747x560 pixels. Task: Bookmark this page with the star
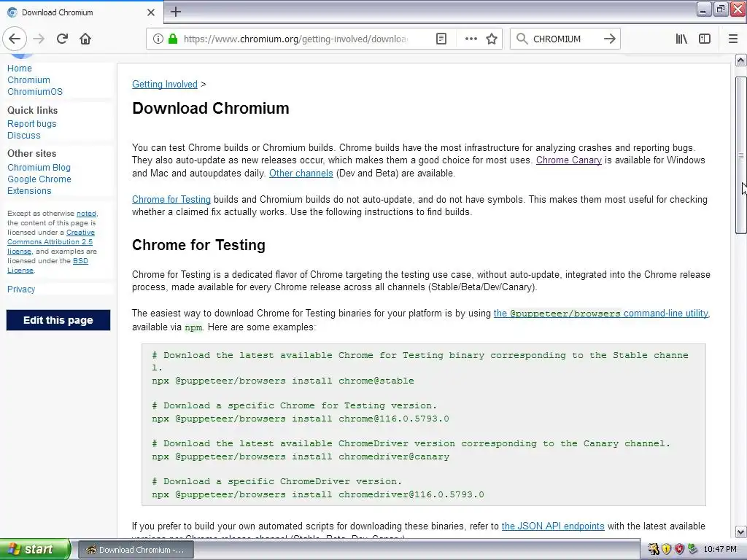(492, 39)
